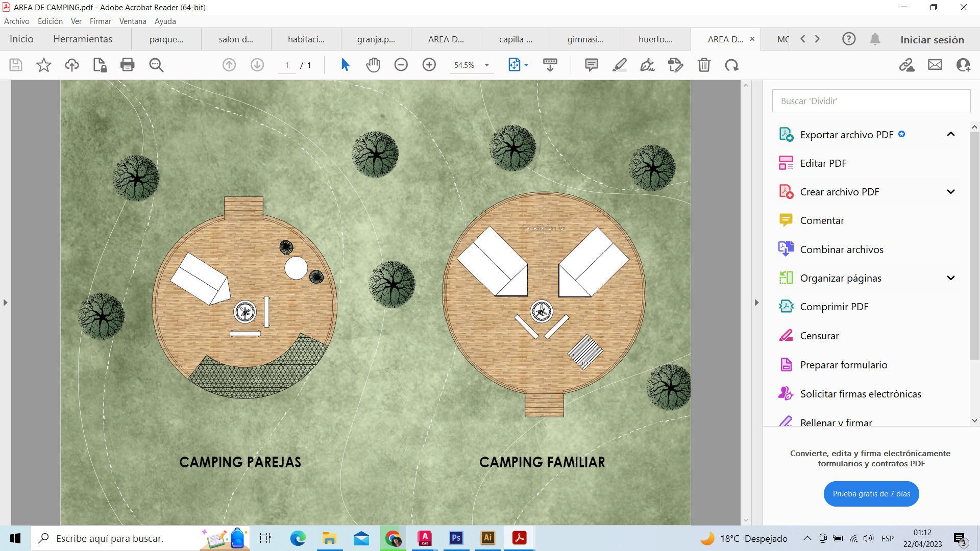This screenshot has width=980, height=551.
Task: Switch to the capilla document tab
Action: point(516,39)
